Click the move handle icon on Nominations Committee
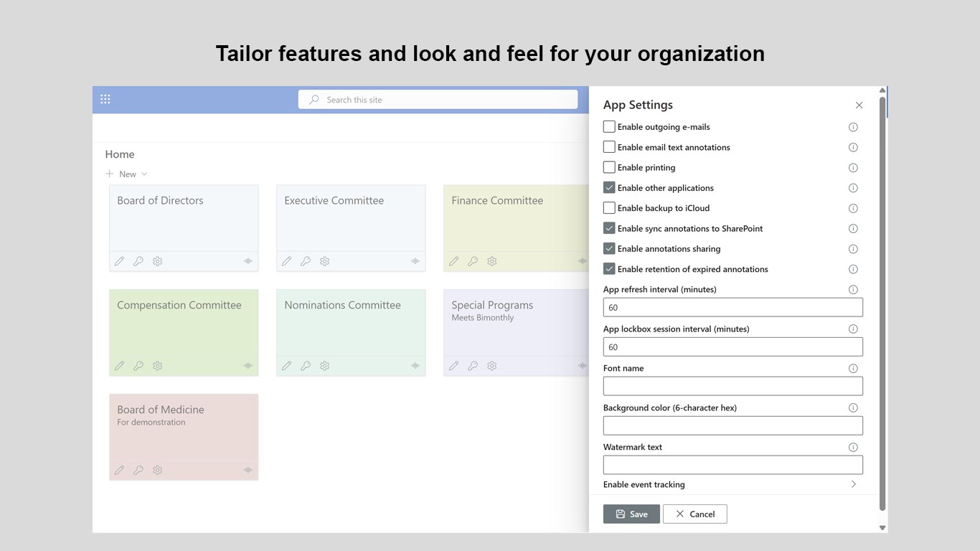The height and width of the screenshot is (551, 980). tap(415, 366)
